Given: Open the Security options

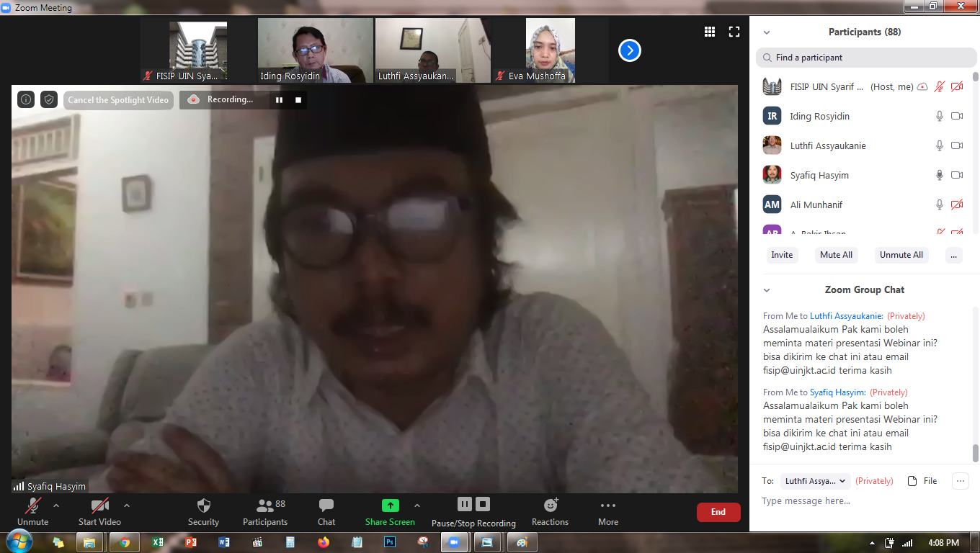Looking at the screenshot, I should click(203, 511).
